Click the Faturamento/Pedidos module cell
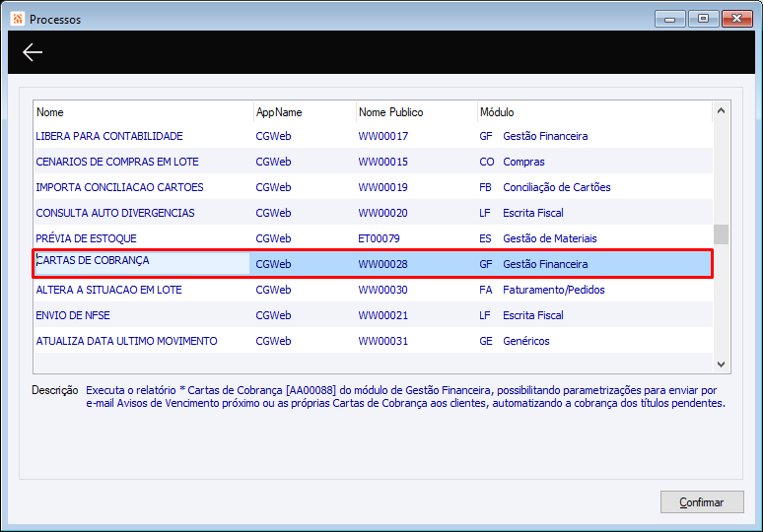This screenshot has width=763, height=532. tap(554, 290)
